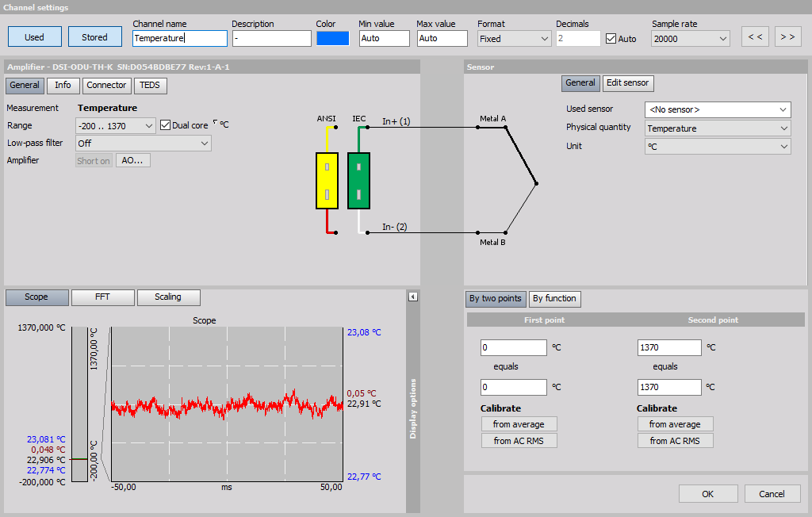Click the 0,048 °C RMS reading

coord(48,450)
